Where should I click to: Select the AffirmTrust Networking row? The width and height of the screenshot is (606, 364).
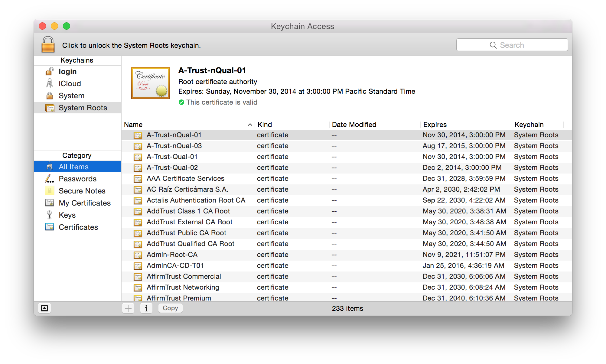[347, 287]
